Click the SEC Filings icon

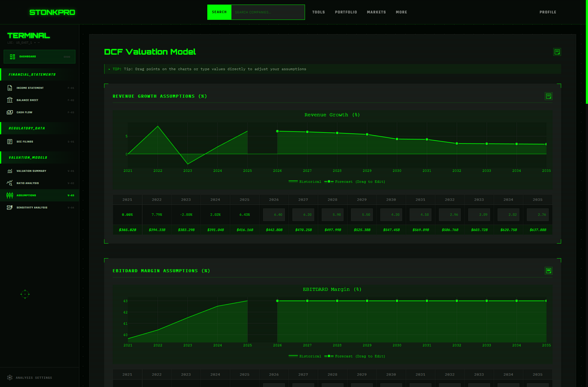[10, 142]
